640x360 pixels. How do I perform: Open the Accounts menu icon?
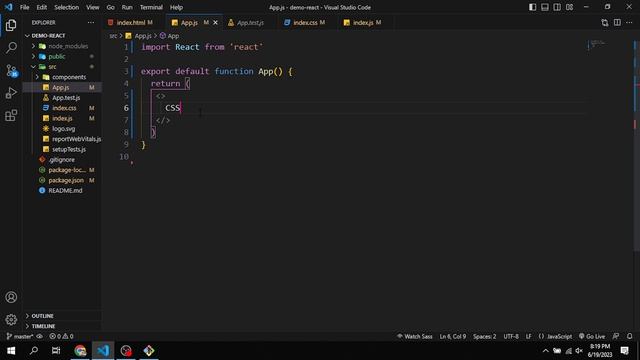[11, 297]
